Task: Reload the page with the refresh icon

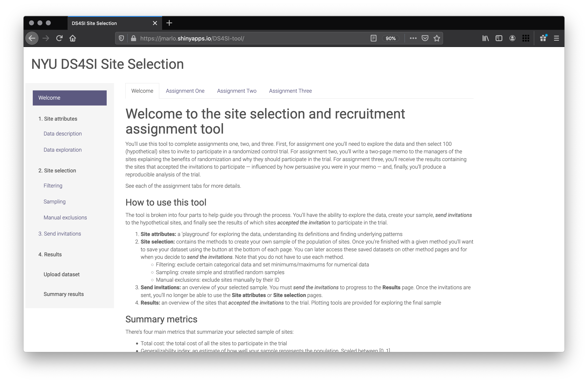Action: 59,38
